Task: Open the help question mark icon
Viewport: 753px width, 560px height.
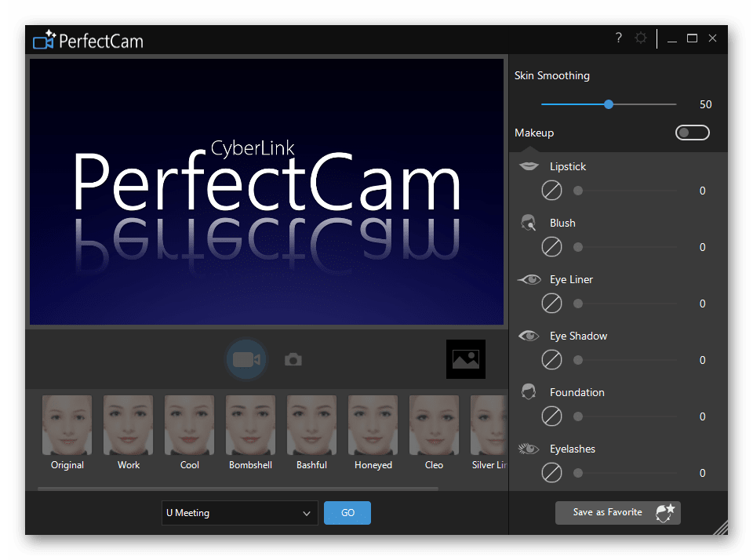Action: point(619,38)
